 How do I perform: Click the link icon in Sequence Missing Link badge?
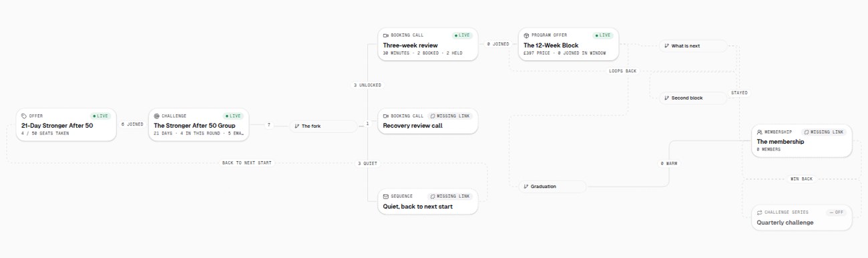pos(433,197)
